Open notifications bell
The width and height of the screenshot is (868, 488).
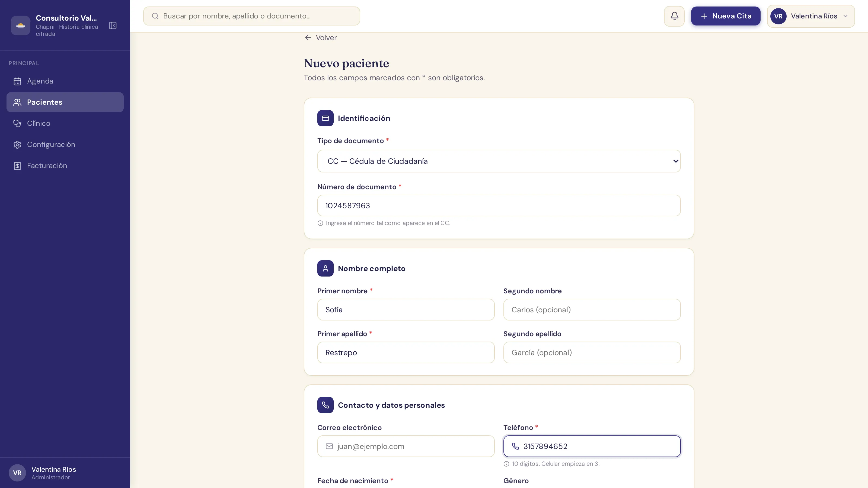pos(674,16)
